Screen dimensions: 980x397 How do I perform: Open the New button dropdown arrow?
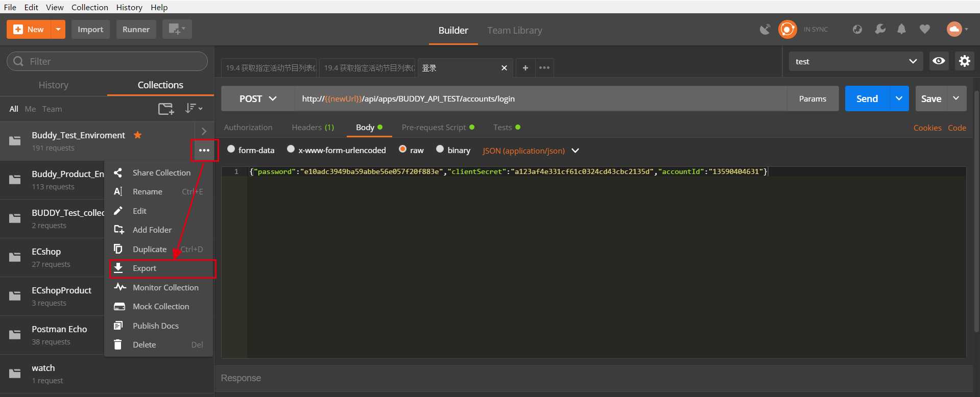(58, 29)
